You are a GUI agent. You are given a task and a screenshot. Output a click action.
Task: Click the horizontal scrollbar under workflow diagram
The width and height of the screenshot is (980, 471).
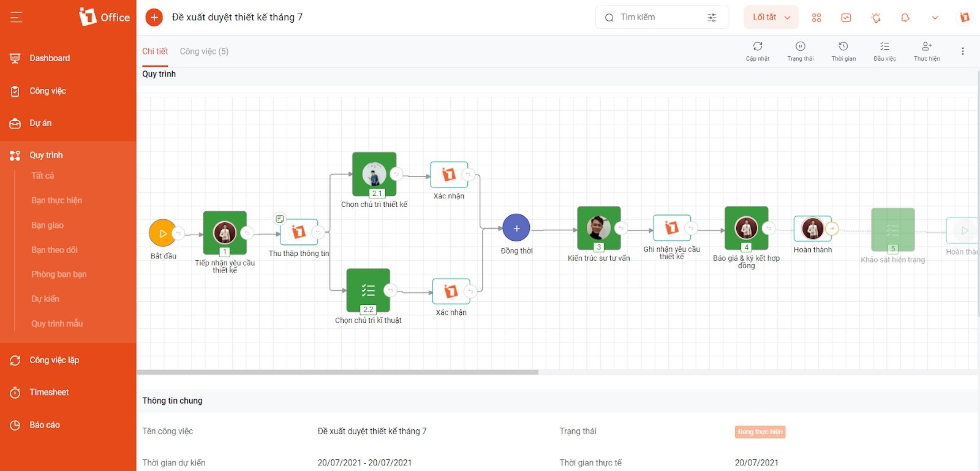coord(337,372)
